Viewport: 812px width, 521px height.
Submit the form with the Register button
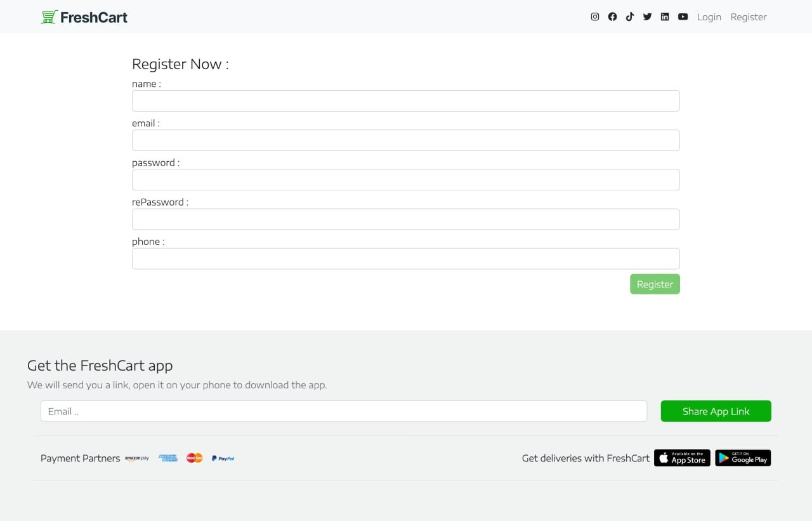coord(655,284)
